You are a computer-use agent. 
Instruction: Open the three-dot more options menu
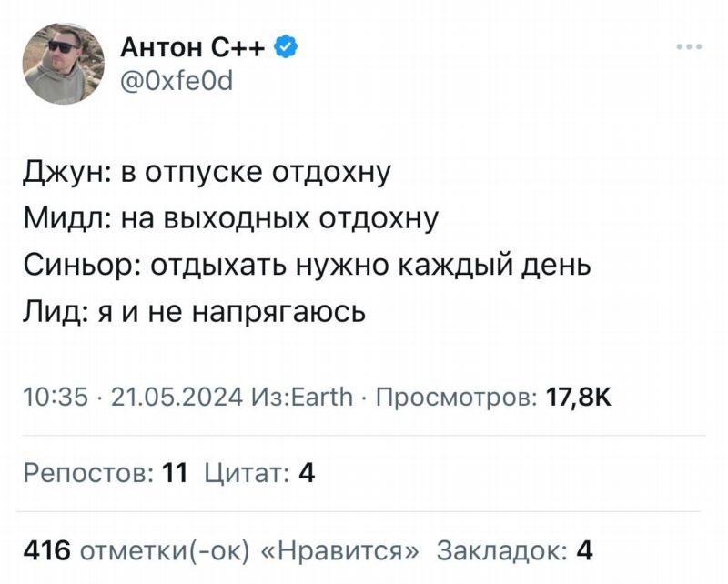pyautogui.click(x=690, y=47)
